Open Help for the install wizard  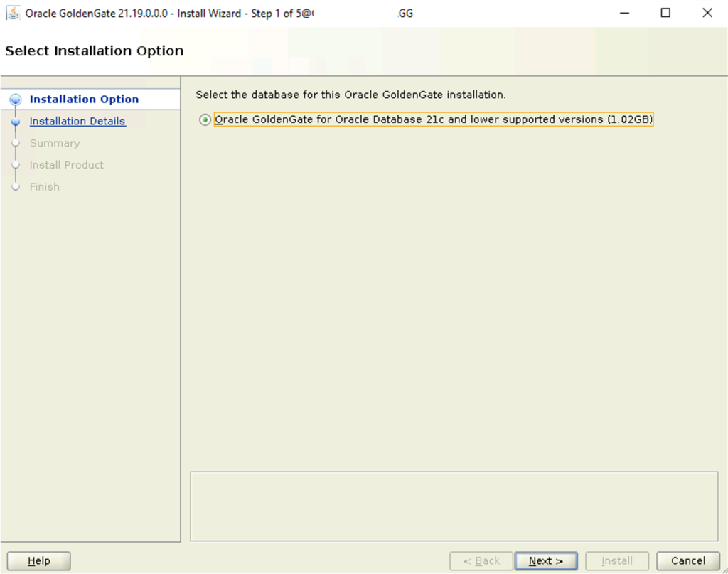pyautogui.click(x=39, y=561)
